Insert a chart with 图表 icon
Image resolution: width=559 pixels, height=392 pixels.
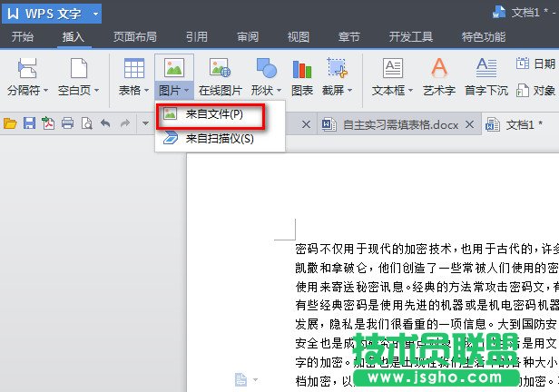pyautogui.click(x=302, y=69)
